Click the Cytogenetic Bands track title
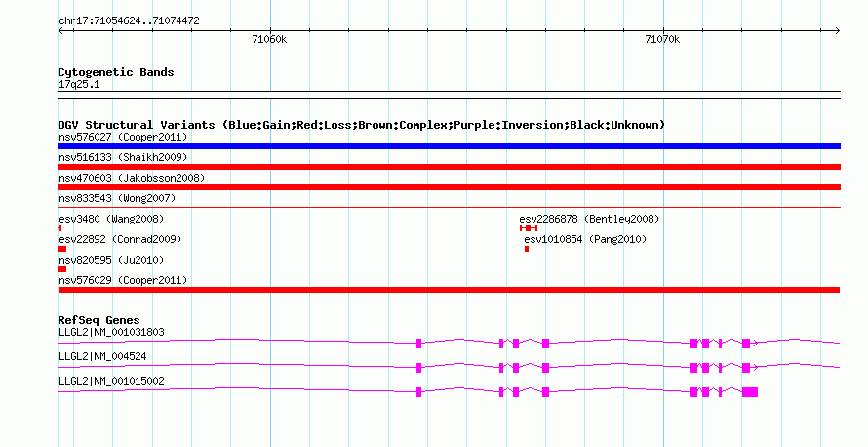The image size is (868, 447). [x=116, y=72]
